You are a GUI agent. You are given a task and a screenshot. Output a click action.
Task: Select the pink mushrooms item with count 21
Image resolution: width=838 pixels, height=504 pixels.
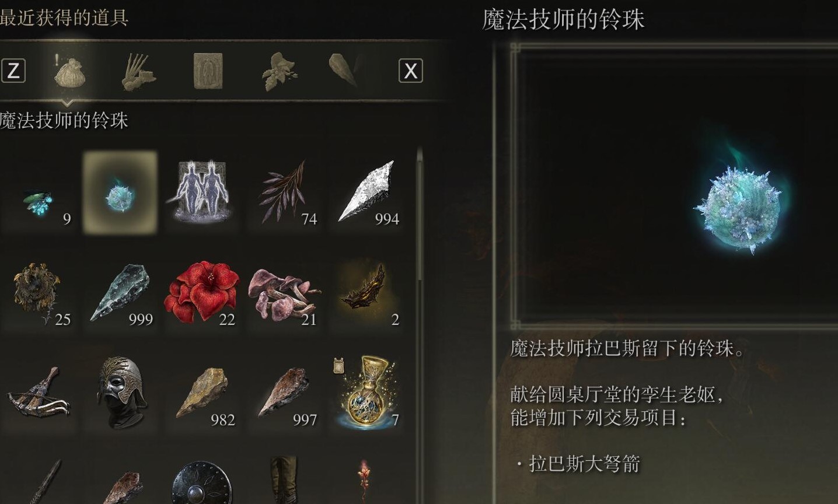point(284,293)
